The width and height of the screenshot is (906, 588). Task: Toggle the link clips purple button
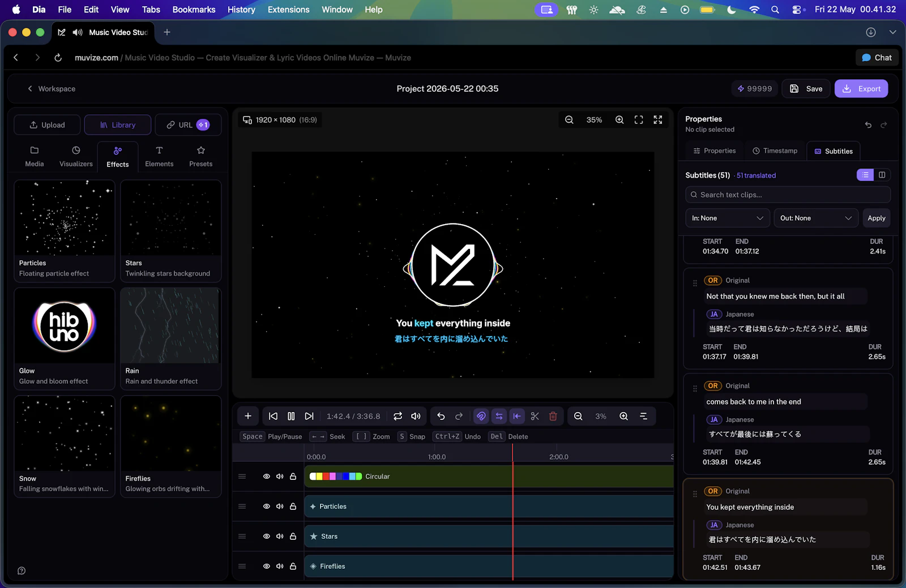(481, 416)
